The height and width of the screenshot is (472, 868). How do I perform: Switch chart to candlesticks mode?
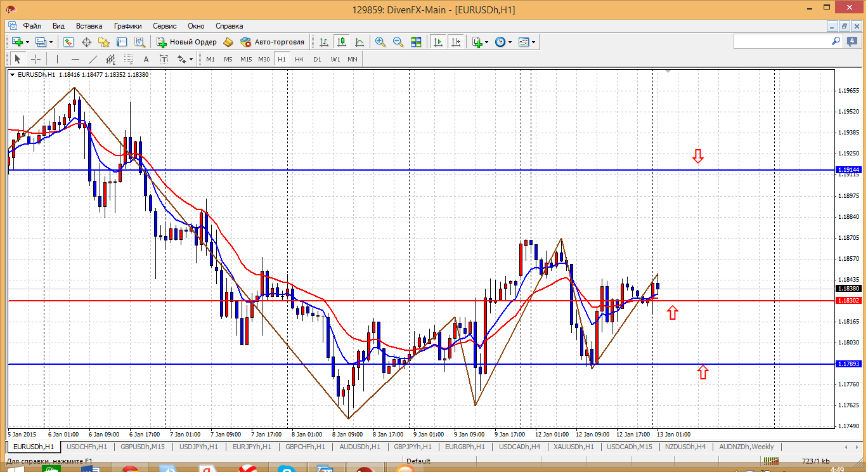[342, 42]
